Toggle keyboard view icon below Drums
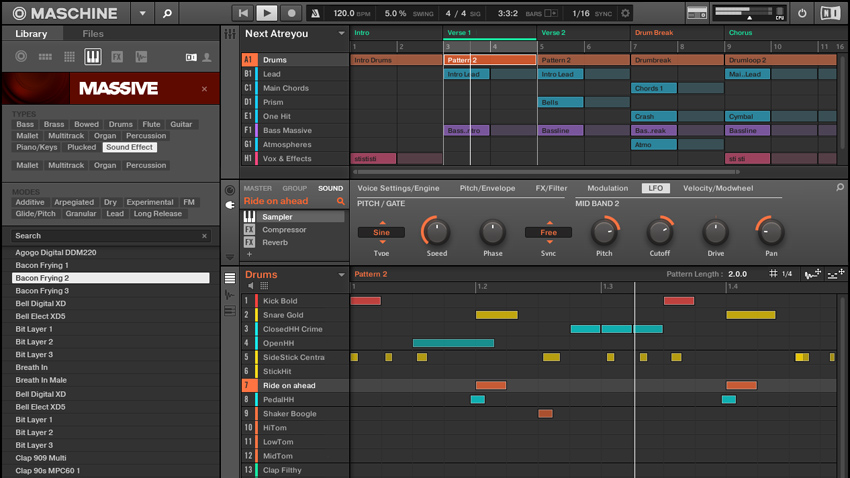Image resolution: width=850 pixels, height=478 pixels. 230,311
